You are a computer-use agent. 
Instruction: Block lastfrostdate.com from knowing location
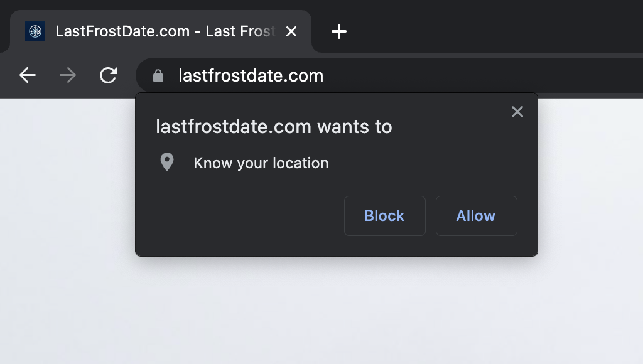(x=385, y=216)
